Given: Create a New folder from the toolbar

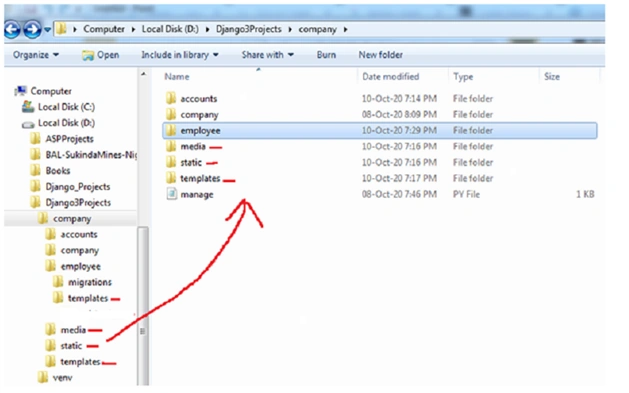Looking at the screenshot, I should coord(380,55).
